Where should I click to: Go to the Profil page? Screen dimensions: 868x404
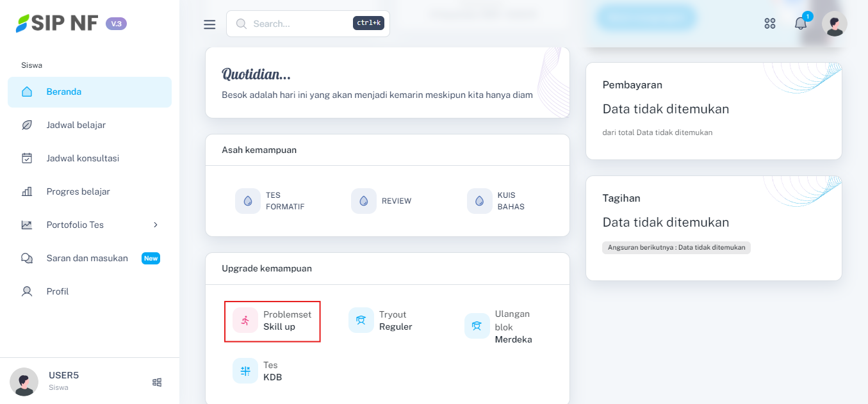[58, 291]
